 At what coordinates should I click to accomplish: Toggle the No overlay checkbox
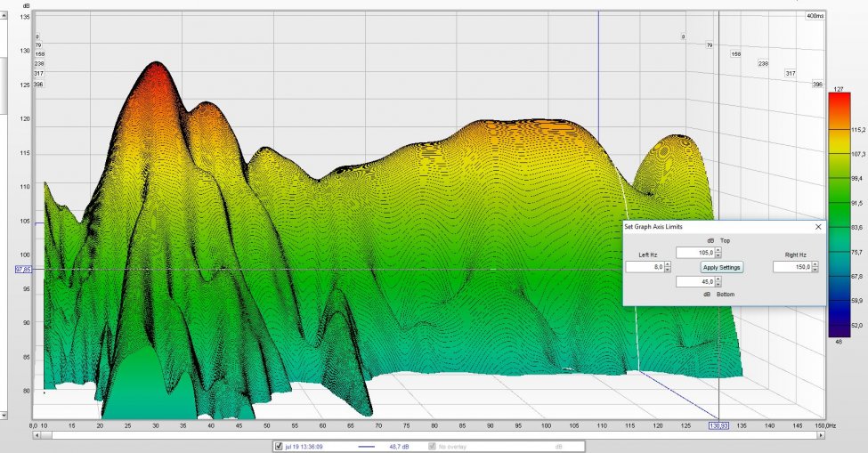433,446
